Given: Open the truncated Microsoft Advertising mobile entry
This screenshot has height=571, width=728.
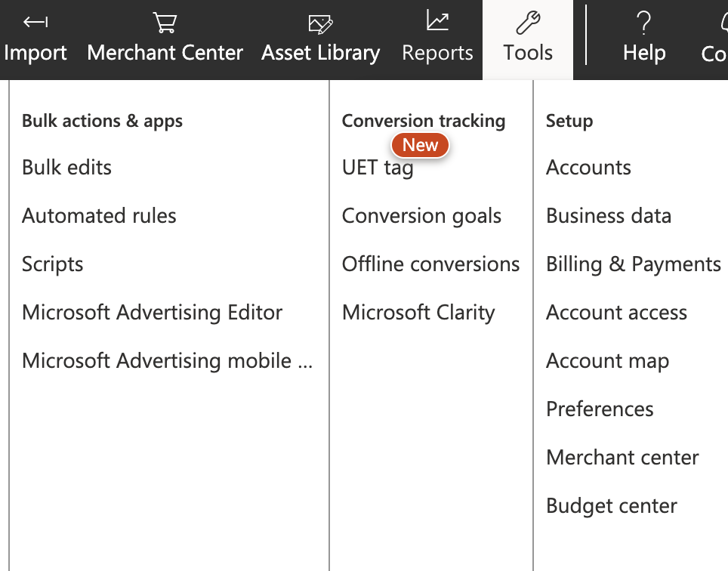Looking at the screenshot, I should pyautogui.click(x=167, y=361).
